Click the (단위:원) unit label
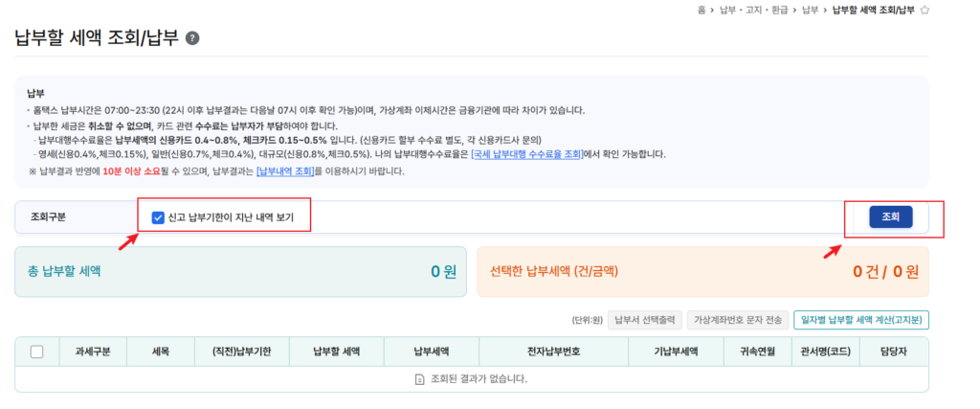 587,320
